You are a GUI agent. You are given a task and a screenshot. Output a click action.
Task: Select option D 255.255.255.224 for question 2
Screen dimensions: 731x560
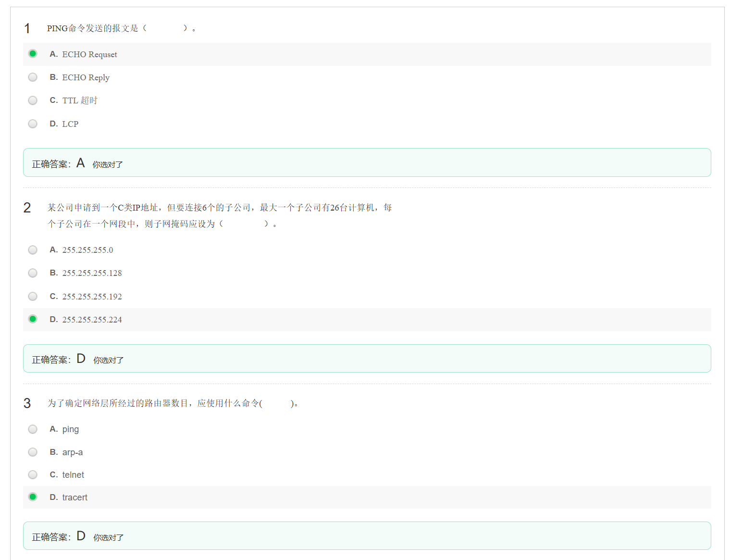[x=32, y=319]
